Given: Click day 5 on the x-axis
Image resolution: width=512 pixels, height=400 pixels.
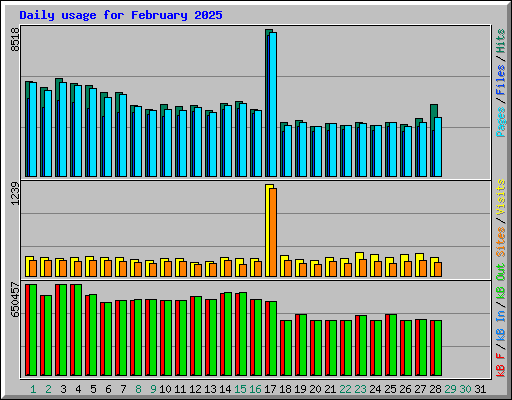Looking at the screenshot, I should pos(93,389).
